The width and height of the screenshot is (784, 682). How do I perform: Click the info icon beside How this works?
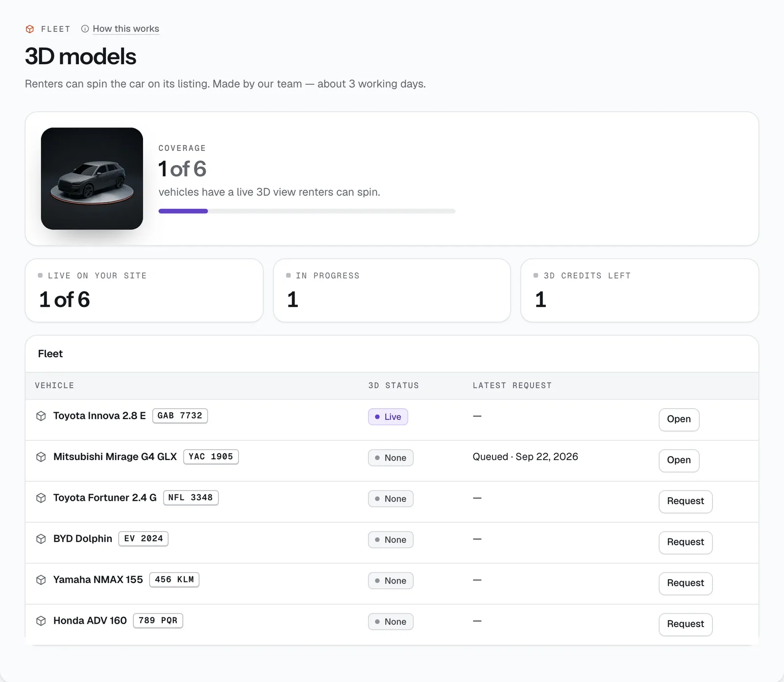[x=85, y=29]
